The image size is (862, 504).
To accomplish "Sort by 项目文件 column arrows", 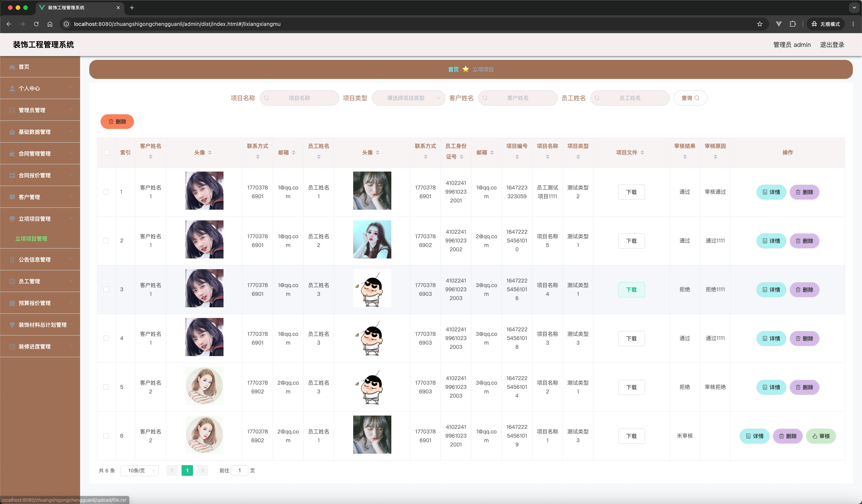I will click(x=642, y=152).
